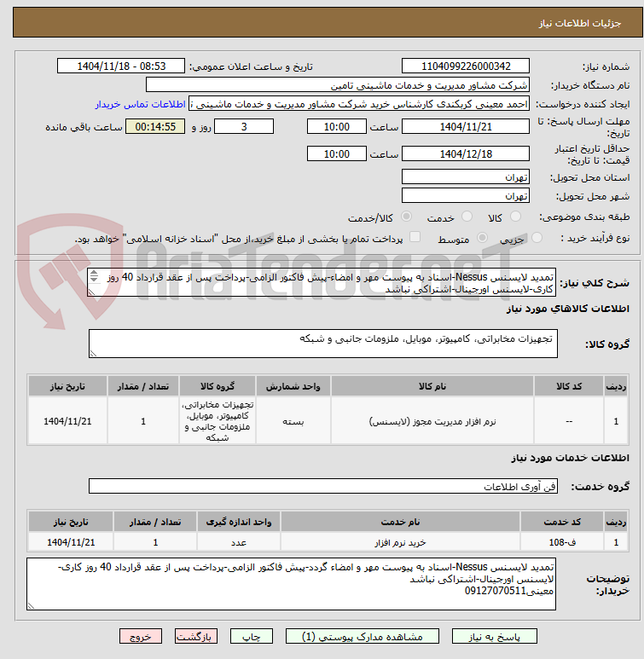Screen dimensions: 644x659
Task: Click goods table header واحد شمارش
Action: (293, 386)
